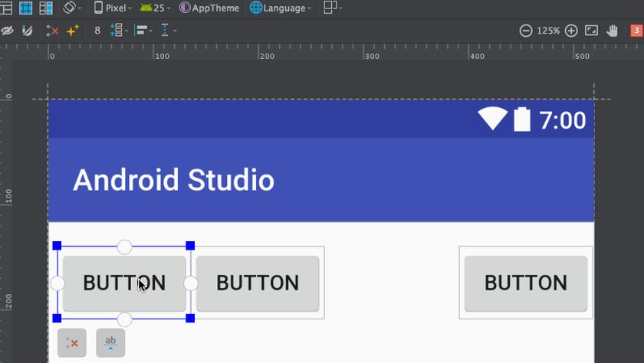Choose API version 25 dropdown

pyautogui.click(x=155, y=8)
